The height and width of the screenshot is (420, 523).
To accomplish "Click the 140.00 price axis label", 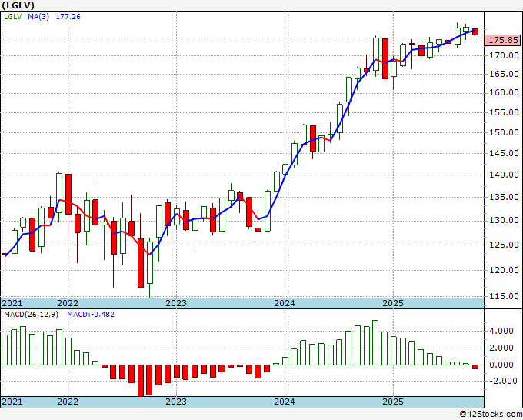I will coord(504,175).
